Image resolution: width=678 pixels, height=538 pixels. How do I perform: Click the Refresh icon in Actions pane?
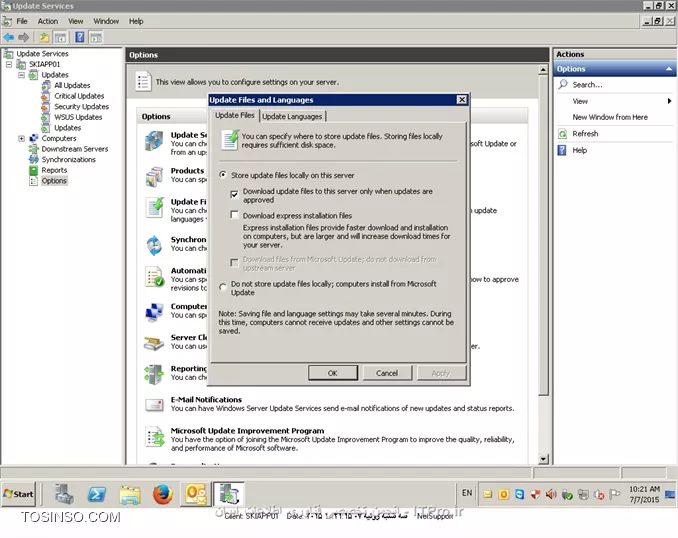click(x=562, y=134)
